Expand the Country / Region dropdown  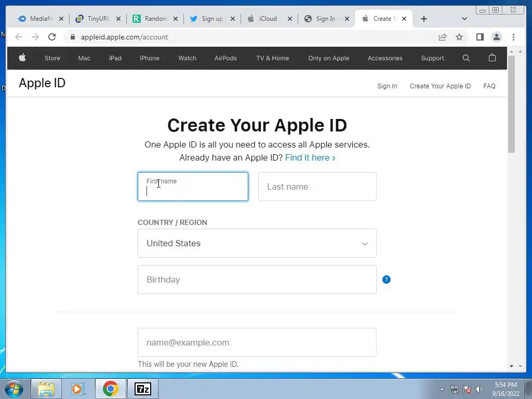(x=257, y=243)
